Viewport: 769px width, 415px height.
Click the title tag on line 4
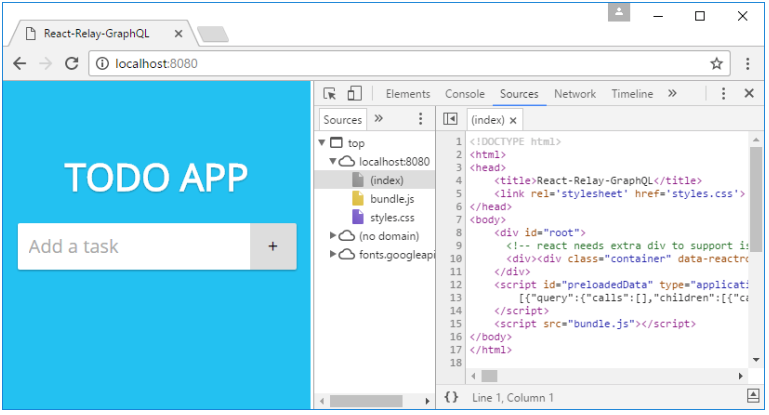pos(598,181)
